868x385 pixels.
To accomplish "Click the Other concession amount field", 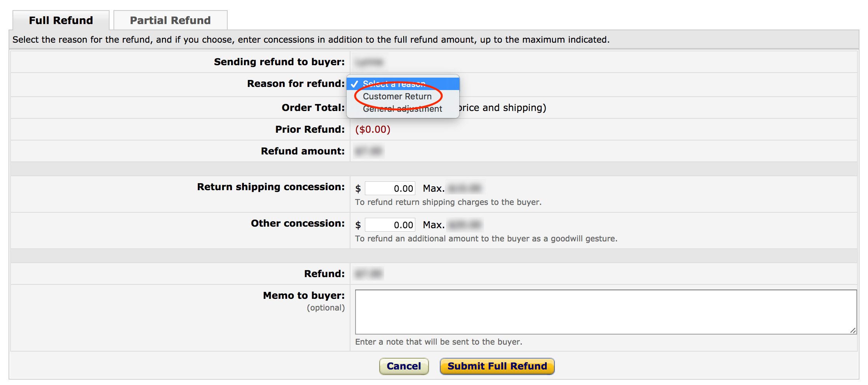I will 390,225.
